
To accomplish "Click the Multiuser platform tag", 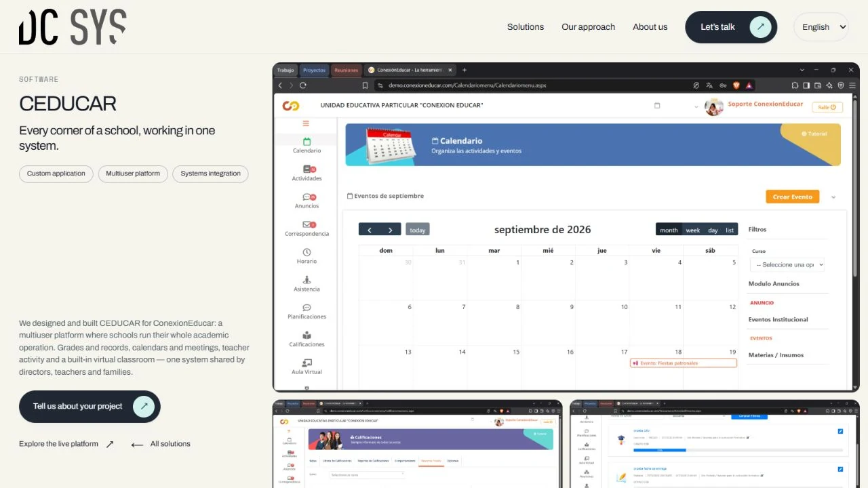I will point(133,174).
